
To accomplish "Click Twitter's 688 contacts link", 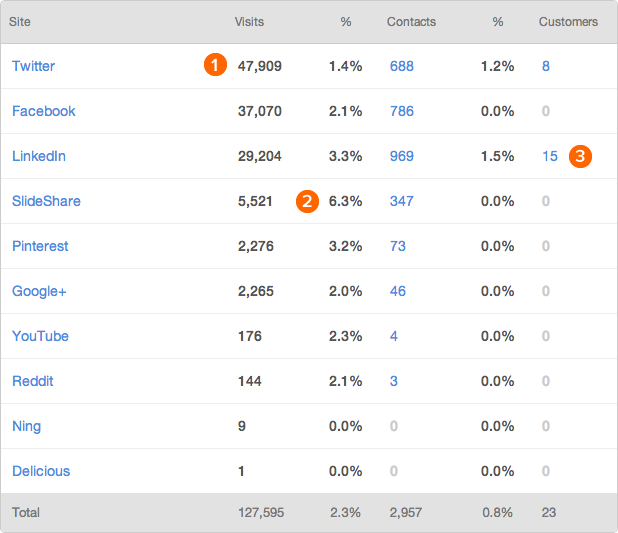I will 402,66.
